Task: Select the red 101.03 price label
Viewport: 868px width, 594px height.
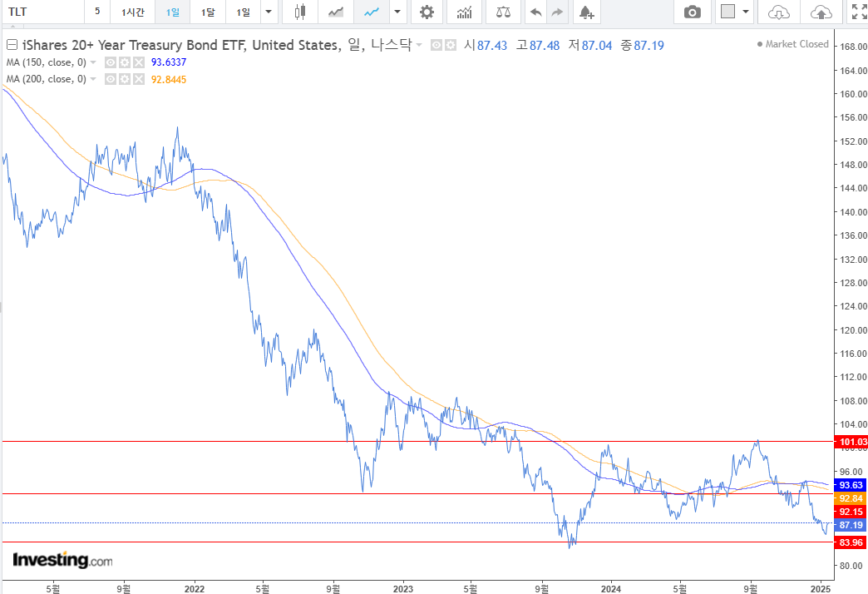Action: click(x=852, y=442)
